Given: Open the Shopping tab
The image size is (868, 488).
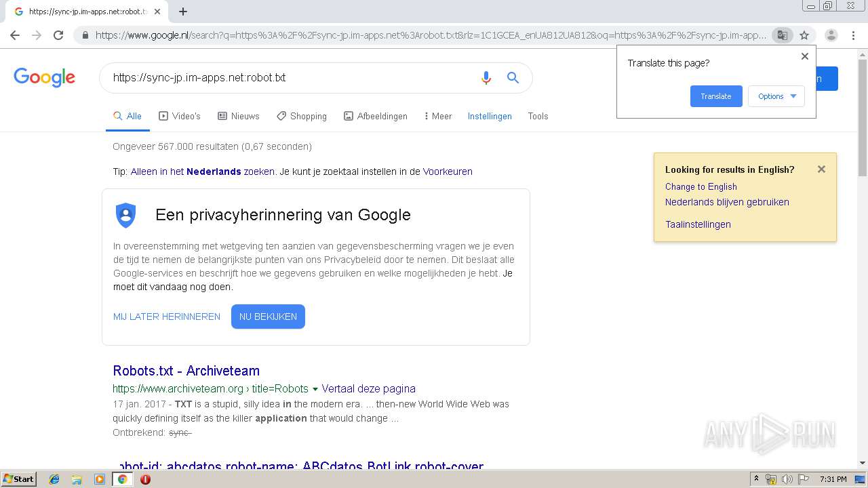Looking at the screenshot, I should 302,116.
